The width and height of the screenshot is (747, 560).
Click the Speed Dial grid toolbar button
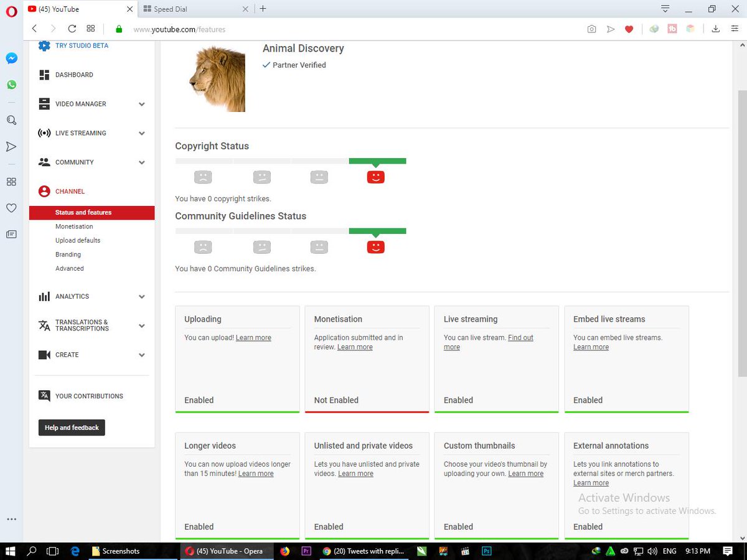pos(91,29)
